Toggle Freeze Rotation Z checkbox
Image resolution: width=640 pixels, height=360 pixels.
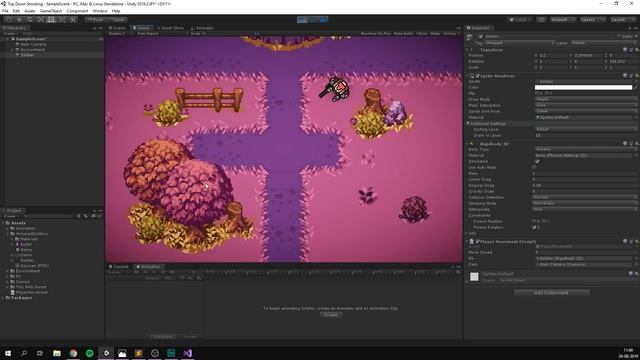534,227
